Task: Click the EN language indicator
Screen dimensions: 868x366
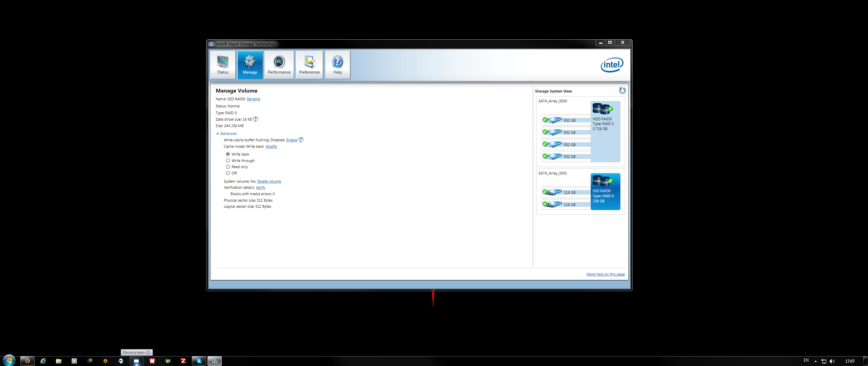Action: click(x=806, y=360)
